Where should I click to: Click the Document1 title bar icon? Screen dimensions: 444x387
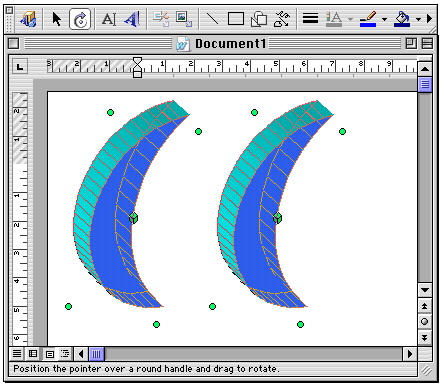click(x=183, y=44)
